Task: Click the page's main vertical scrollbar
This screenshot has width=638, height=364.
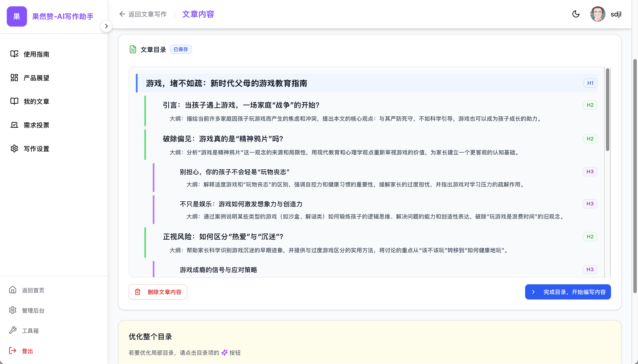Action: coord(635,175)
